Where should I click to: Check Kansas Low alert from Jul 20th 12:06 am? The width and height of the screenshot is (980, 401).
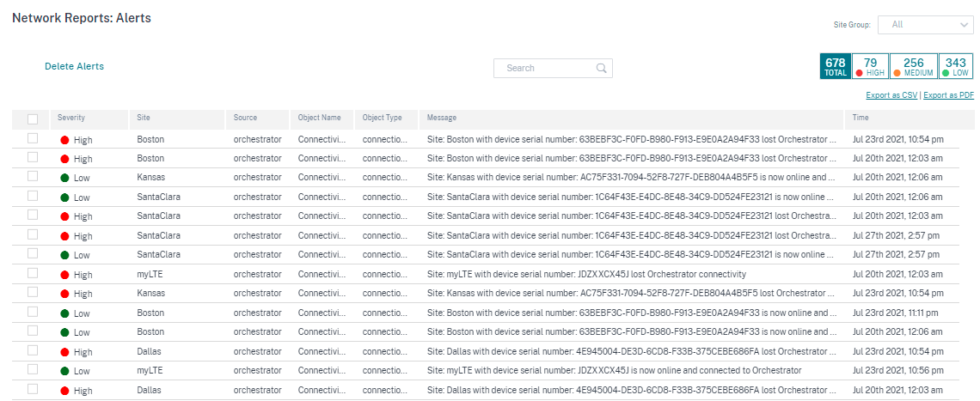[33, 177]
